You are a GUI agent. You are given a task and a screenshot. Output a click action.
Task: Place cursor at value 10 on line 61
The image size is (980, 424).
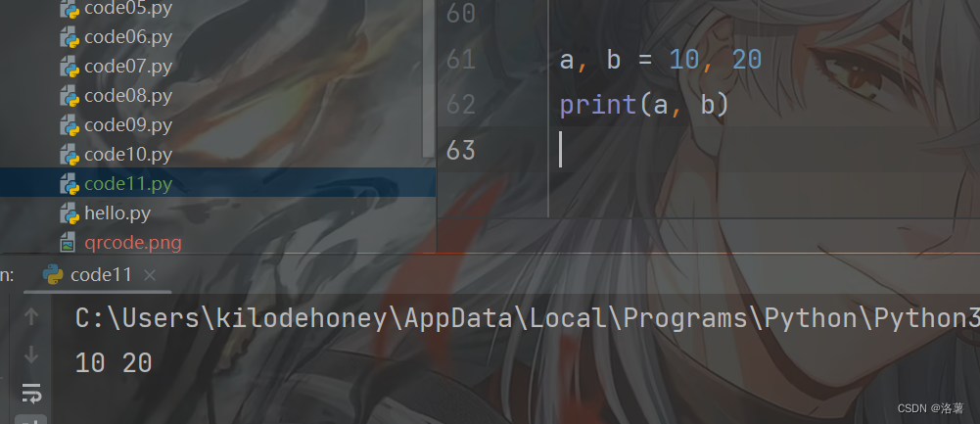[683, 60]
